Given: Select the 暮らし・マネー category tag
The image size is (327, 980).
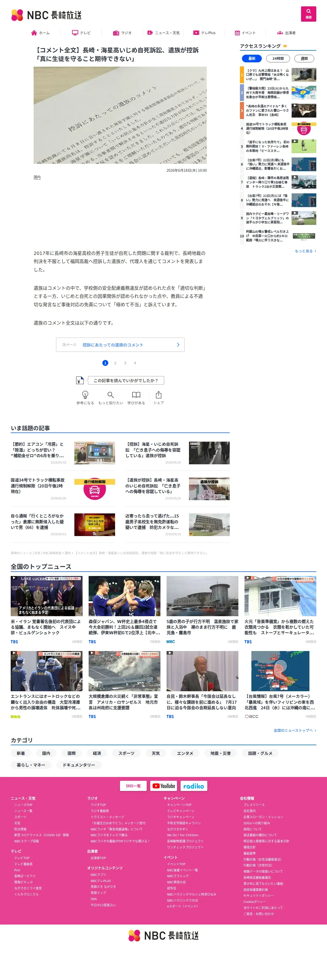Looking at the screenshot, I should [31, 765].
